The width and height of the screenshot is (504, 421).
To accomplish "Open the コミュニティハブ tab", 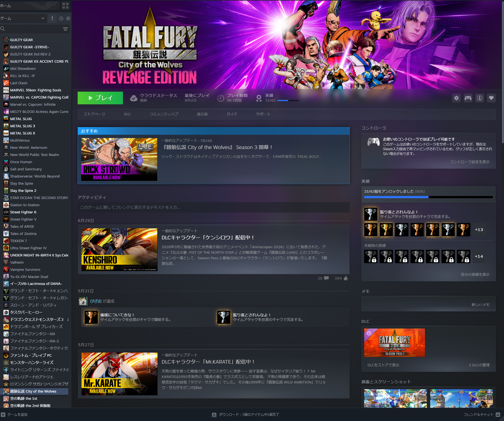I will pyautogui.click(x=164, y=114).
